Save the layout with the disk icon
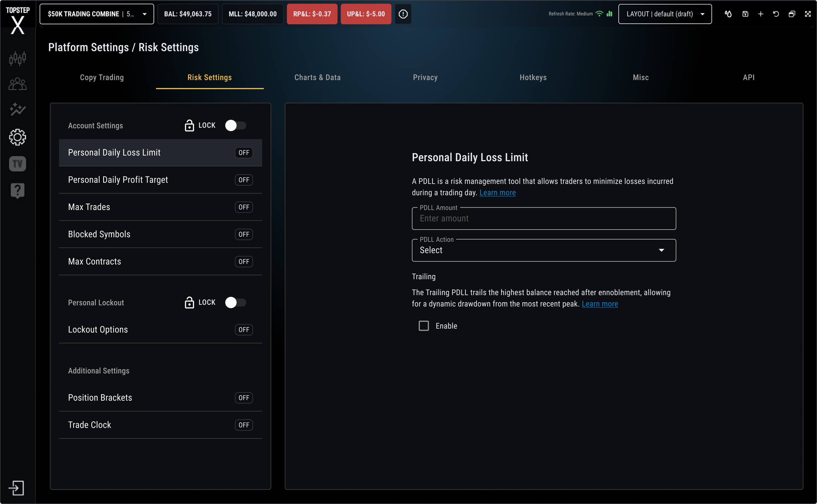This screenshot has width=817, height=504. (745, 14)
